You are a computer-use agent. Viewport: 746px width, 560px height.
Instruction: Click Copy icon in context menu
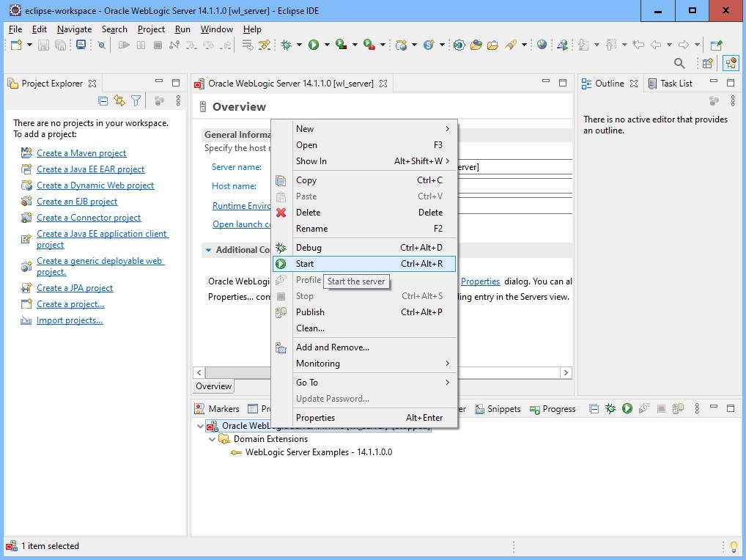click(x=281, y=180)
